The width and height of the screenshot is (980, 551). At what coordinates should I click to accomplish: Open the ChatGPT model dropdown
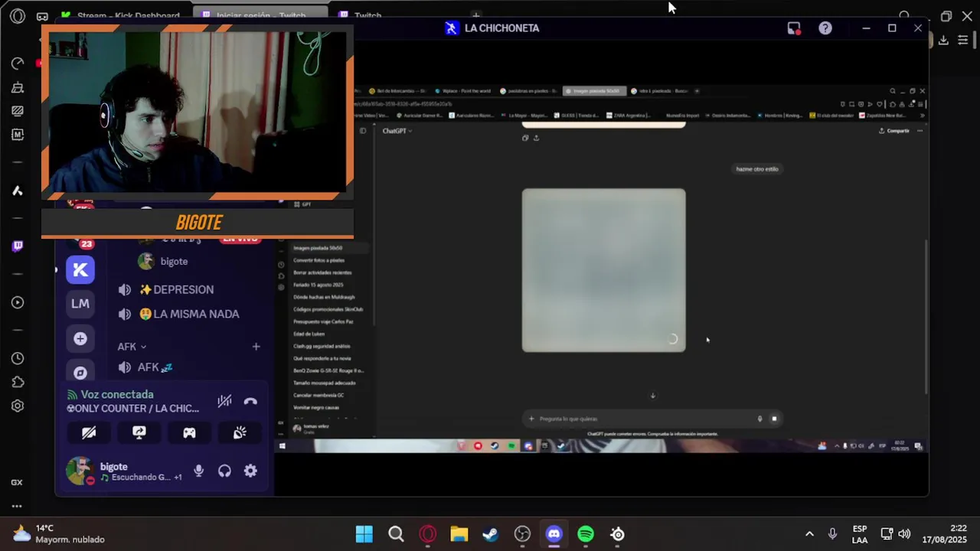pos(397,131)
